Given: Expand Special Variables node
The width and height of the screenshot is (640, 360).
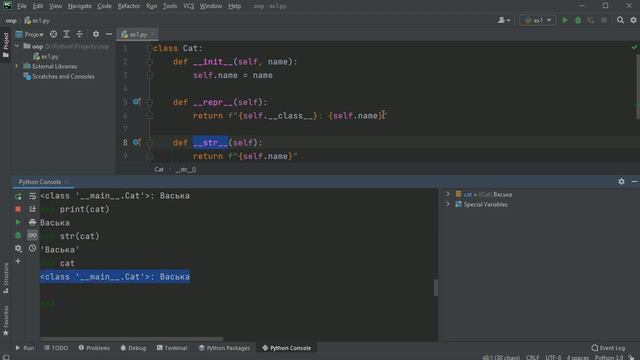Looking at the screenshot, I should [448, 204].
